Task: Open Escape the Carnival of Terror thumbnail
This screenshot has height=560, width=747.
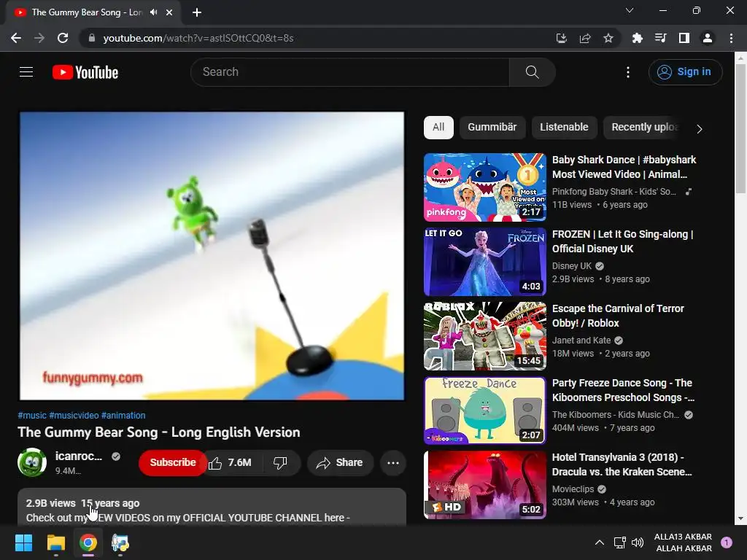Action: click(x=485, y=335)
